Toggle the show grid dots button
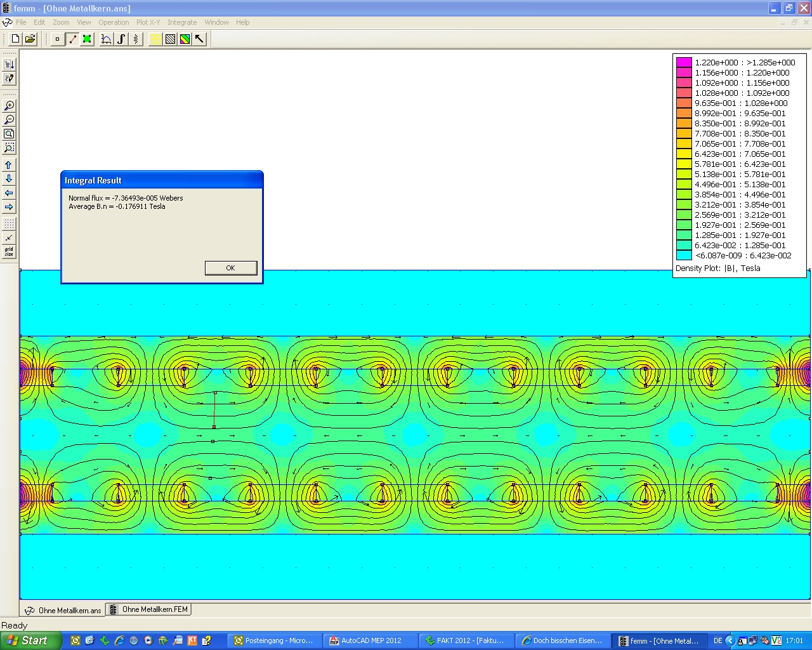812x650 pixels. pos(9,224)
